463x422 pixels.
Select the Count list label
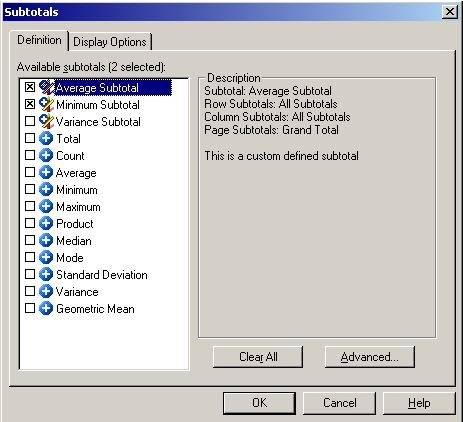[x=70, y=156]
